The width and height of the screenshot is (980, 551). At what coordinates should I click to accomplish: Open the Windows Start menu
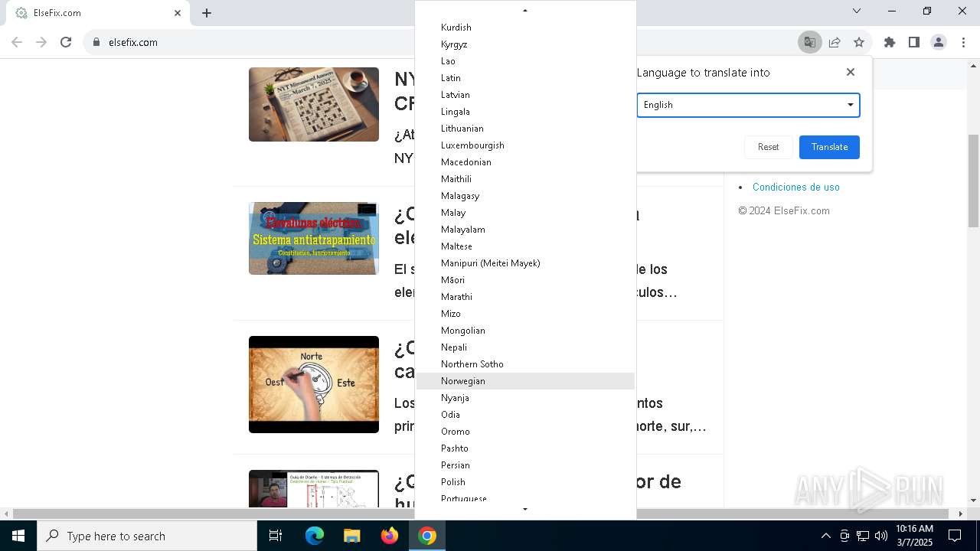(x=18, y=536)
